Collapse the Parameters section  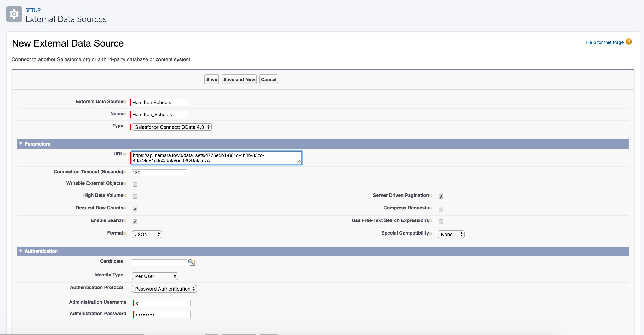pyautogui.click(x=21, y=144)
